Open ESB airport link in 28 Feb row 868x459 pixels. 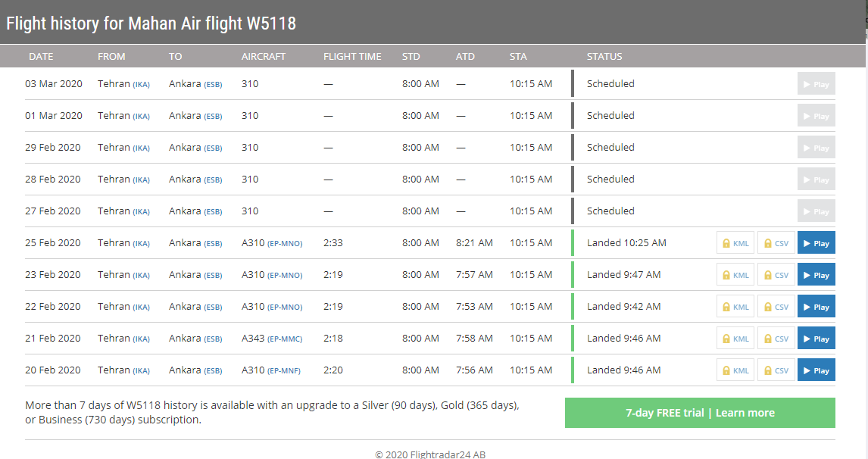213,180
